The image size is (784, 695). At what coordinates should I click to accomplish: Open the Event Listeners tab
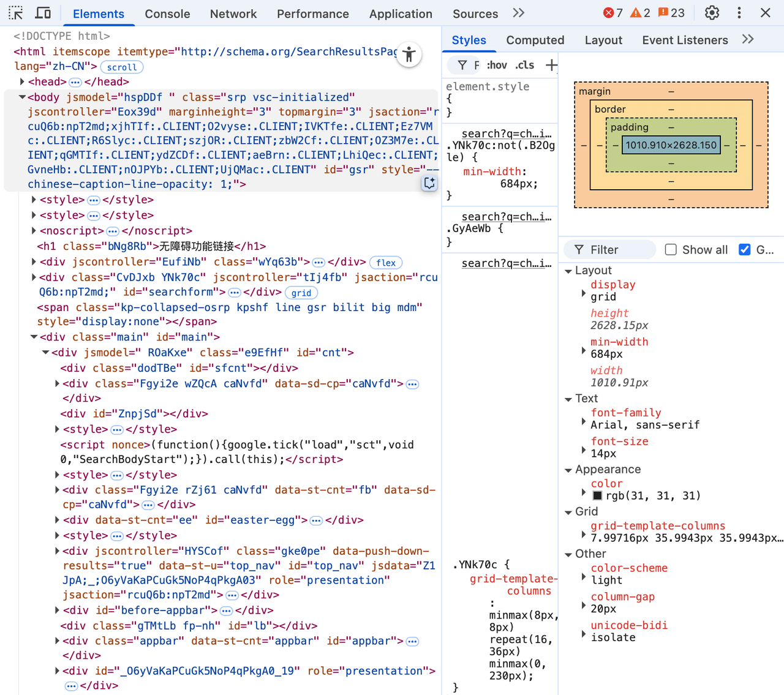click(685, 40)
